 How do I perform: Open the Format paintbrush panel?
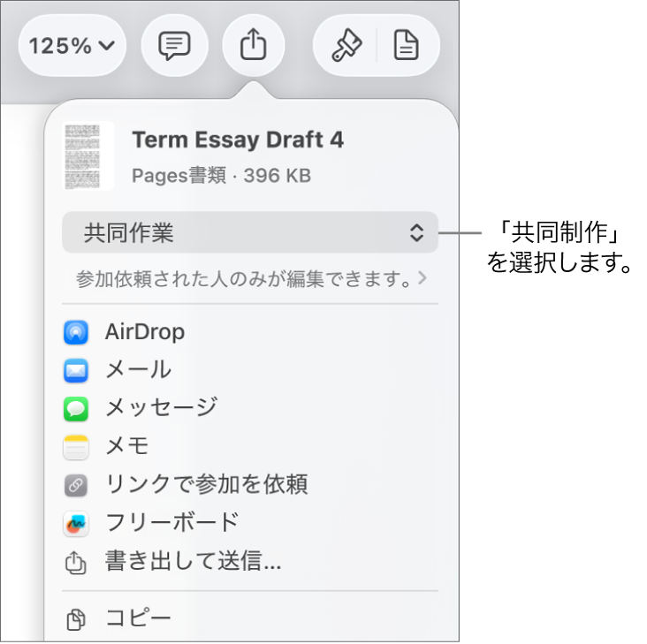tap(346, 45)
